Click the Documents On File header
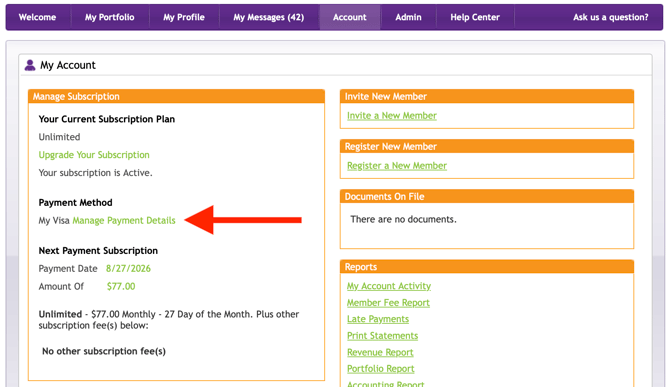Viewport: 670px width, 387px height. tap(487, 196)
